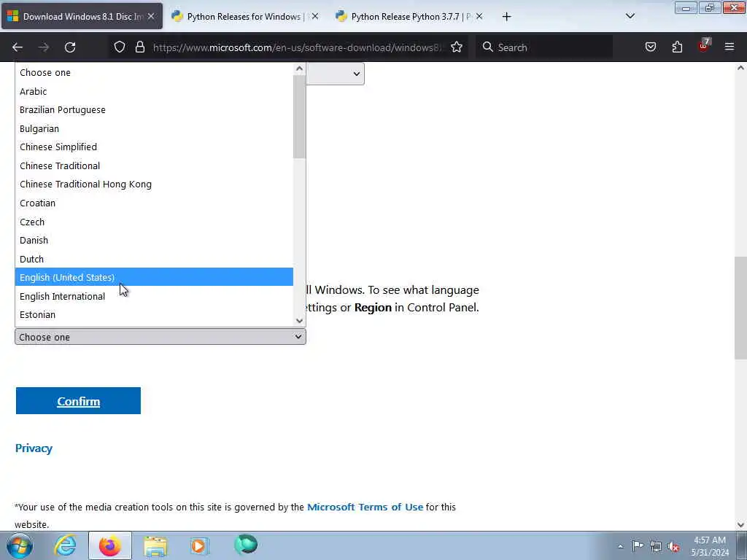Image resolution: width=747 pixels, height=560 pixels.
Task: Switch to Python Release Python 3.7.7 tab
Action: click(x=410, y=17)
